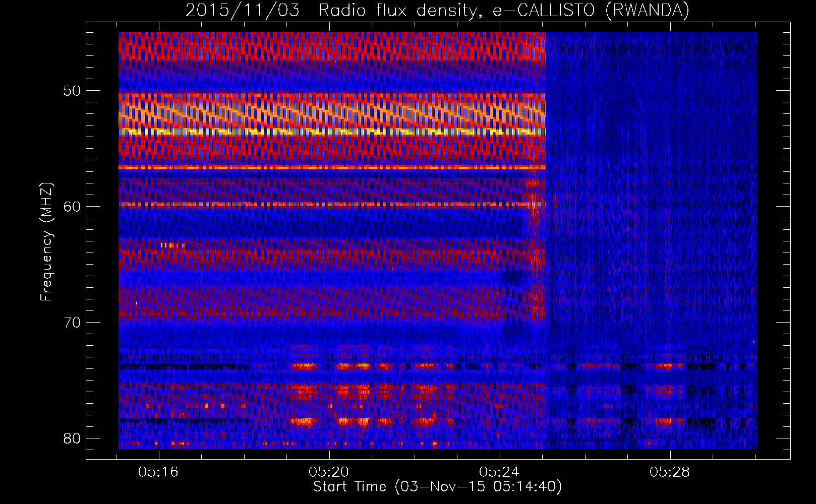Click the 'Frequency (MHZ)' axis label
This screenshot has height=504, width=816.
46,242
